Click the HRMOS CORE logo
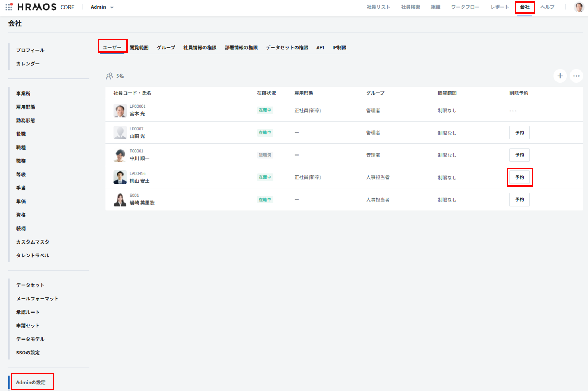Viewport: 588px width, 391px height. tap(46, 7)
